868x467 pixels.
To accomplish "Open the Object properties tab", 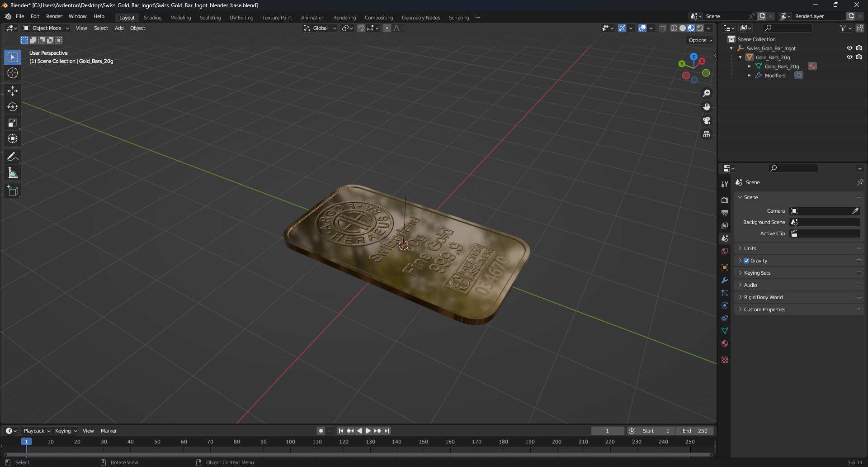I will [x=725, y=267].
